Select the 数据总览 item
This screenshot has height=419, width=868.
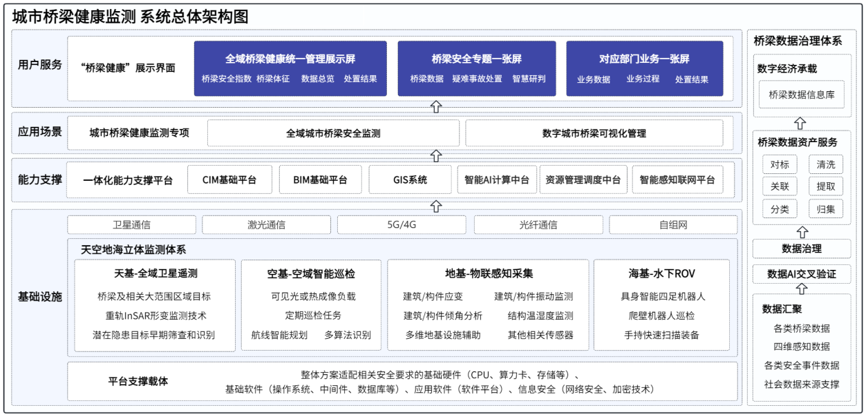point(318,79)
